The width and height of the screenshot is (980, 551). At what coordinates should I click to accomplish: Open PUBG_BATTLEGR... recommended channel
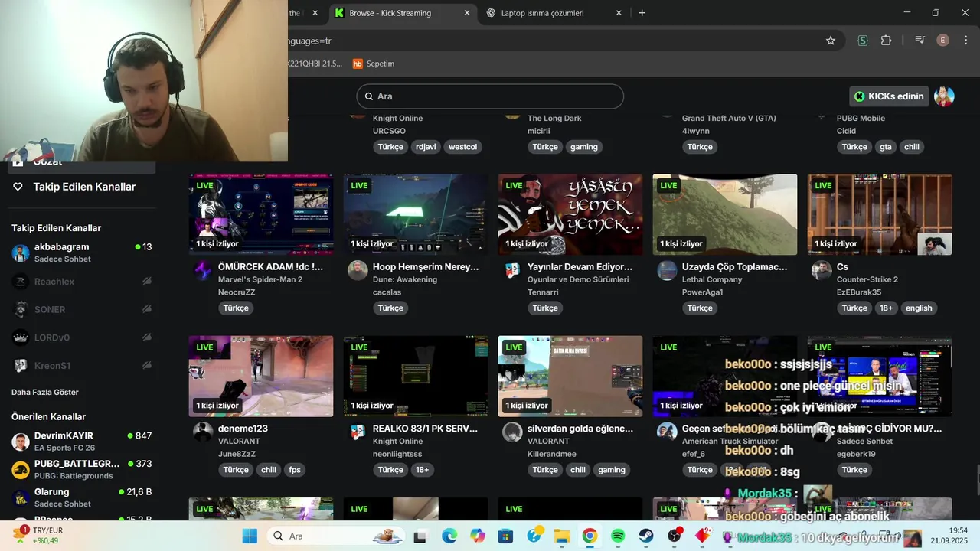click(x=82, y=469)
